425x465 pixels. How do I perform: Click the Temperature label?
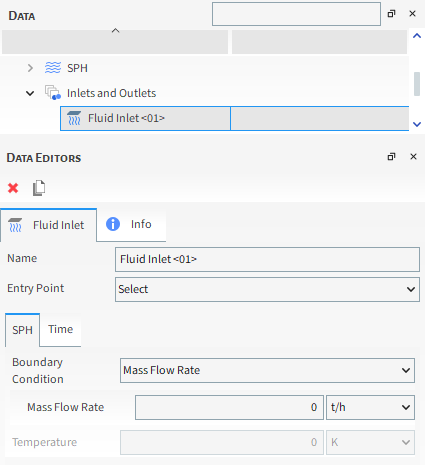click(x=45, y=442)
